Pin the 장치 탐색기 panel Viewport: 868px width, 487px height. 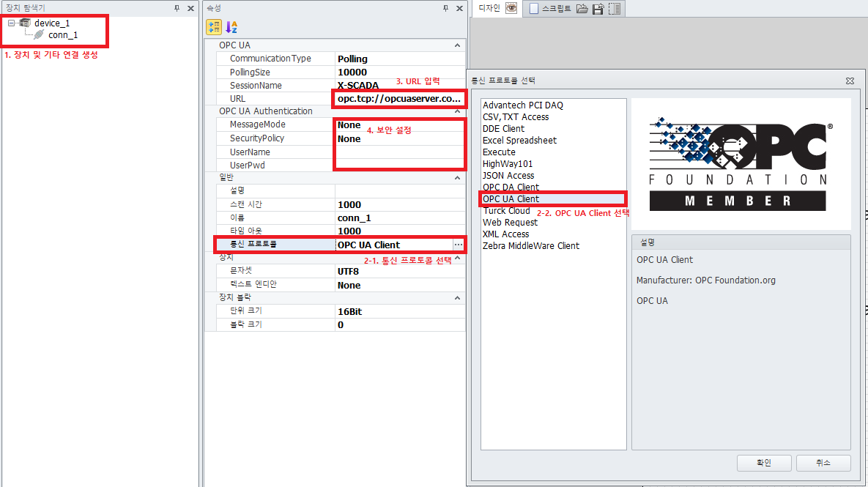[177, 8]
